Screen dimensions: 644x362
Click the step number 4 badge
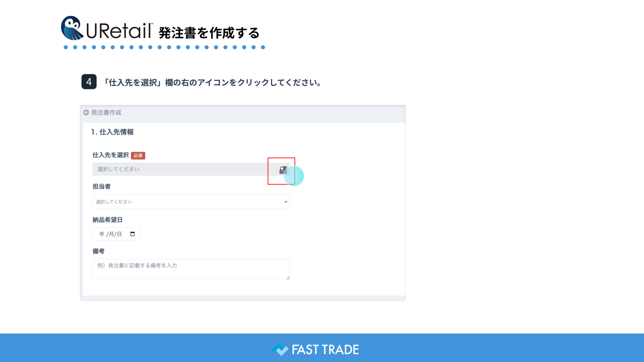click(89, 82)
